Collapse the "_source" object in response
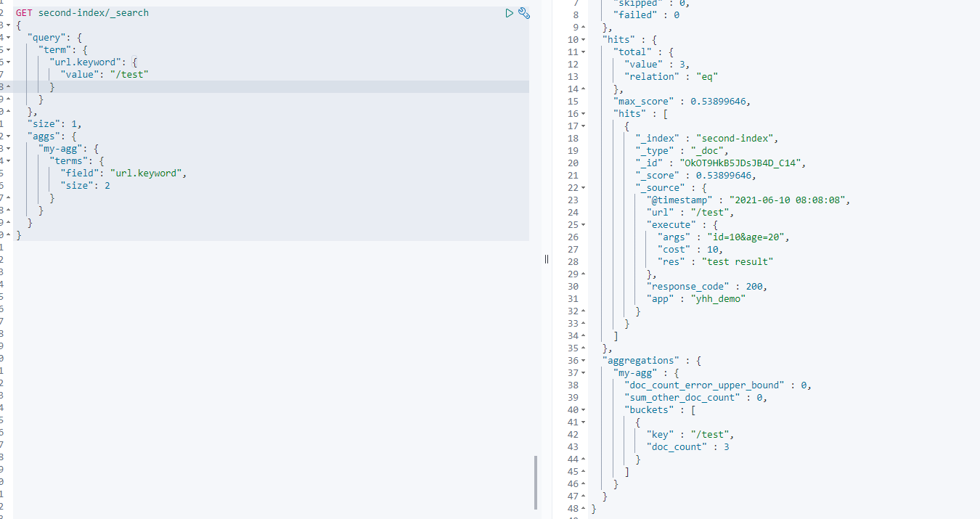Image resolution: width=980 pixels, height=519 pixels. click(x=584, y=187)
